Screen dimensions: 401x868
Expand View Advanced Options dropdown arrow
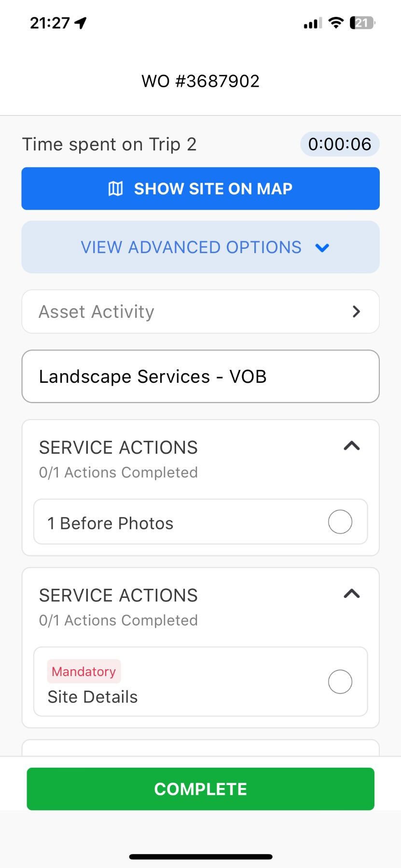click(x=322, y=248)
